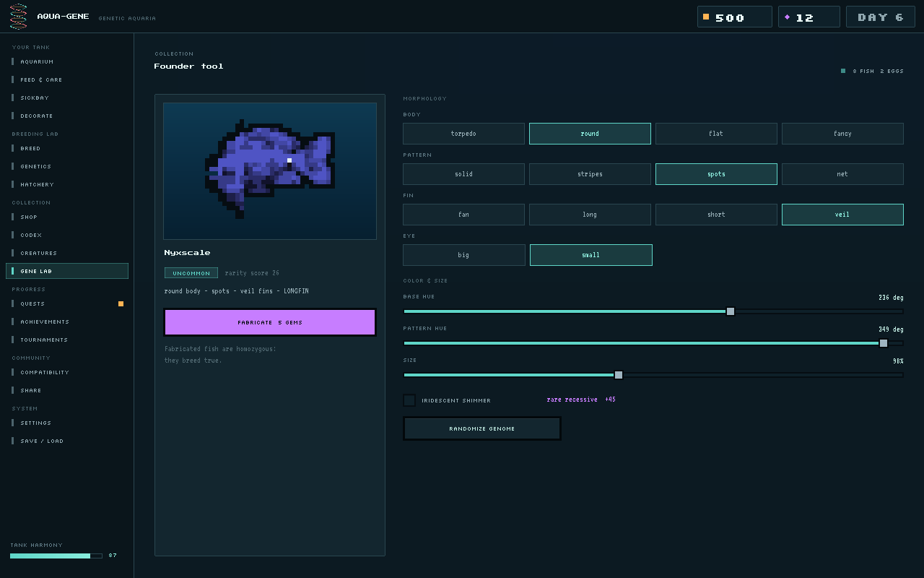This screenshot has height=578, width=924.
Task: Click the orange coin currency icon
Action: 706,17
